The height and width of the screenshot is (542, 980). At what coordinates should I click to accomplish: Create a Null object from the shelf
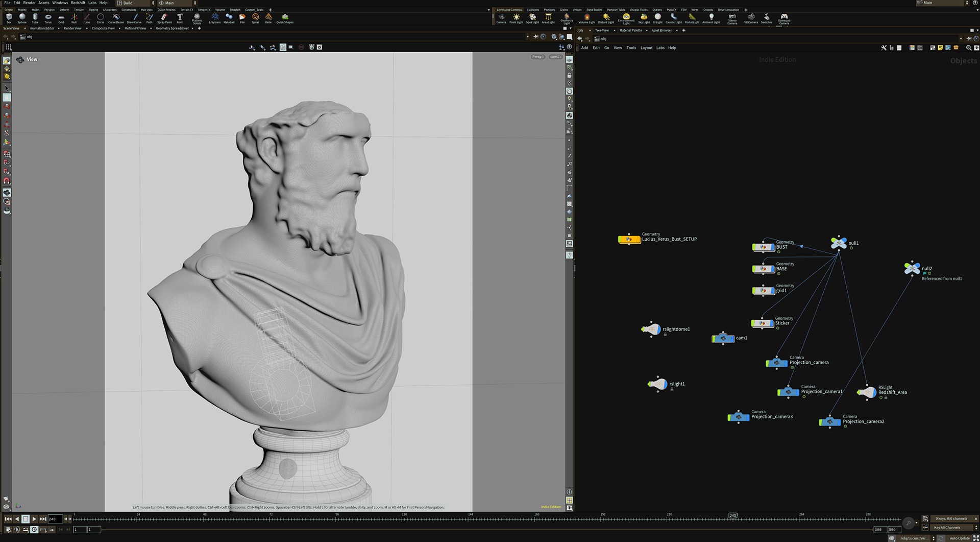pyautogui.click(x=74, y=18)
